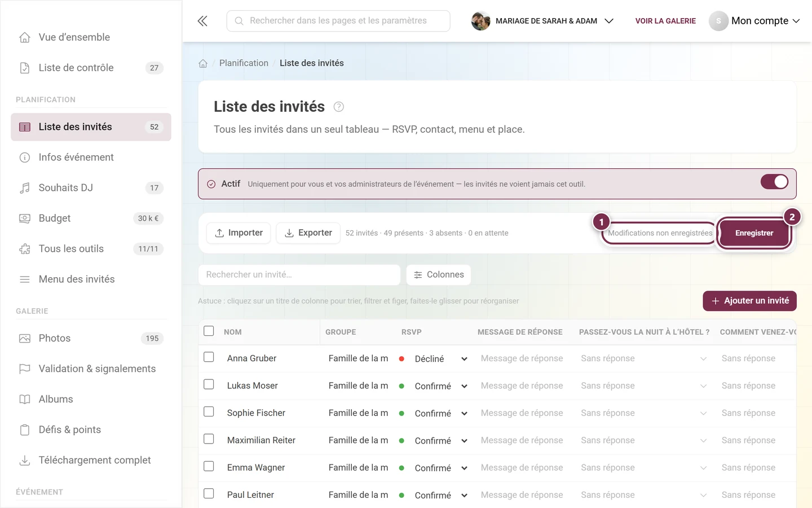
Task: Check the box for Anna Gruber
Action: pos(209,357)
